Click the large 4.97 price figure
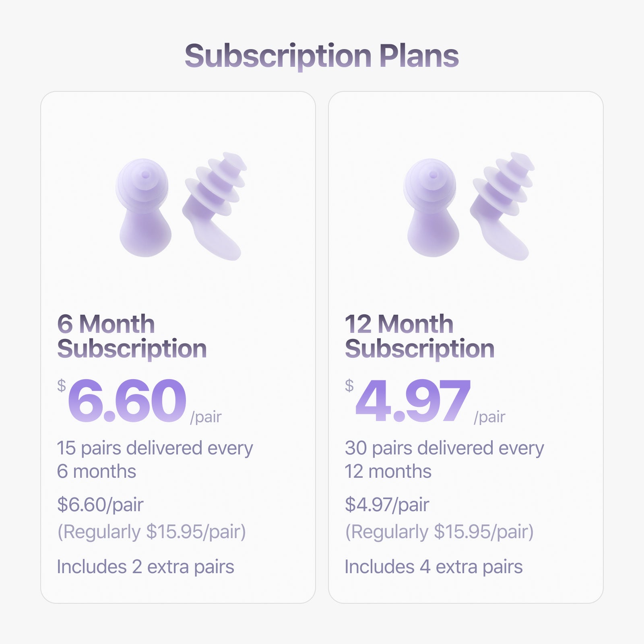 tap(413, 401)
